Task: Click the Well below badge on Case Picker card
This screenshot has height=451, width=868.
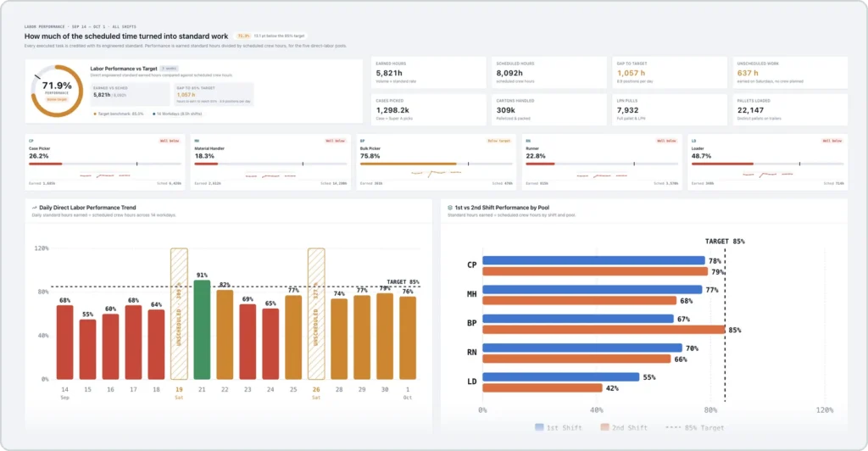Action: pos(170,141)
